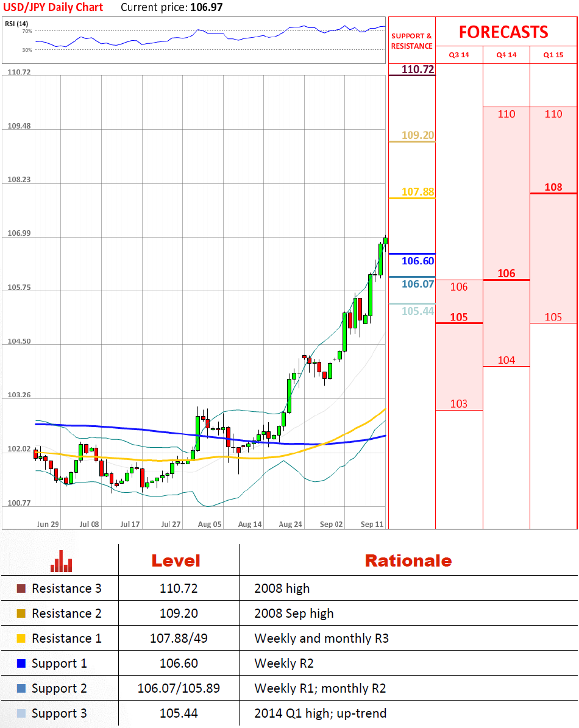Viewport: 579px width, 728px height.
Task: Click the Resistance 2 tan color swatch
Action: 21,613
